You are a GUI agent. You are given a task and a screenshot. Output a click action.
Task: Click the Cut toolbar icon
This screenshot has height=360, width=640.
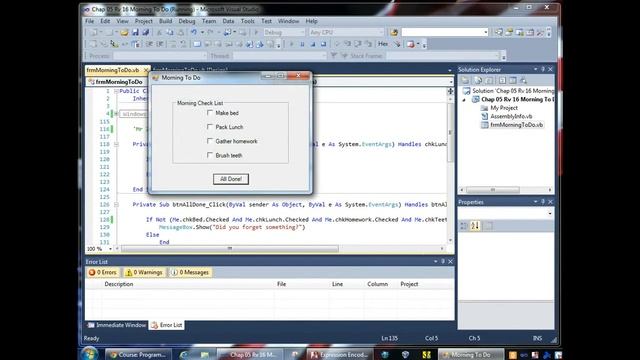[x=159, y=32]
